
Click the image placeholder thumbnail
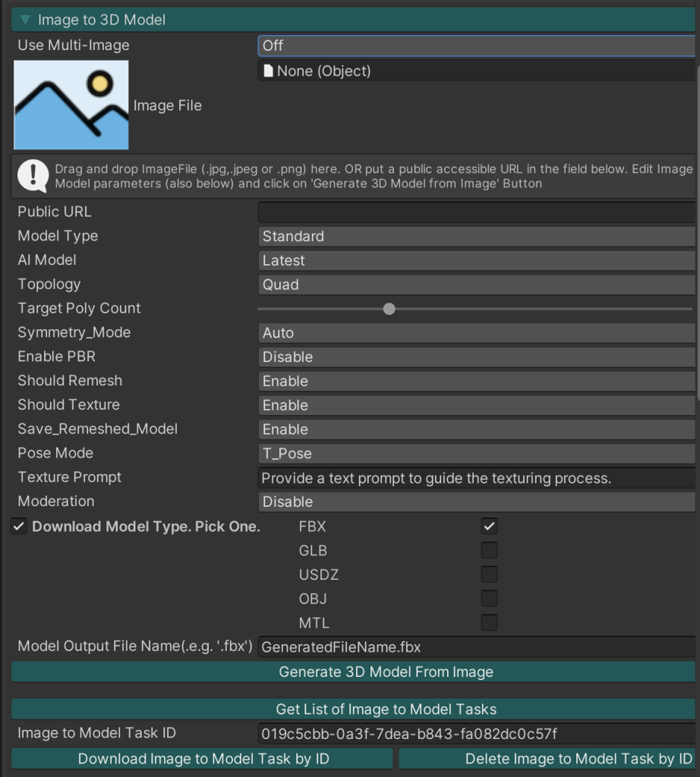[71, 105]
